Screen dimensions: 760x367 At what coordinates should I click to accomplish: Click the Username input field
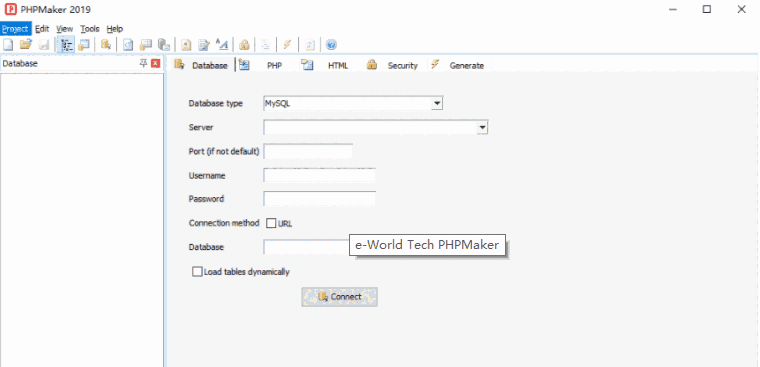(320, 175)
